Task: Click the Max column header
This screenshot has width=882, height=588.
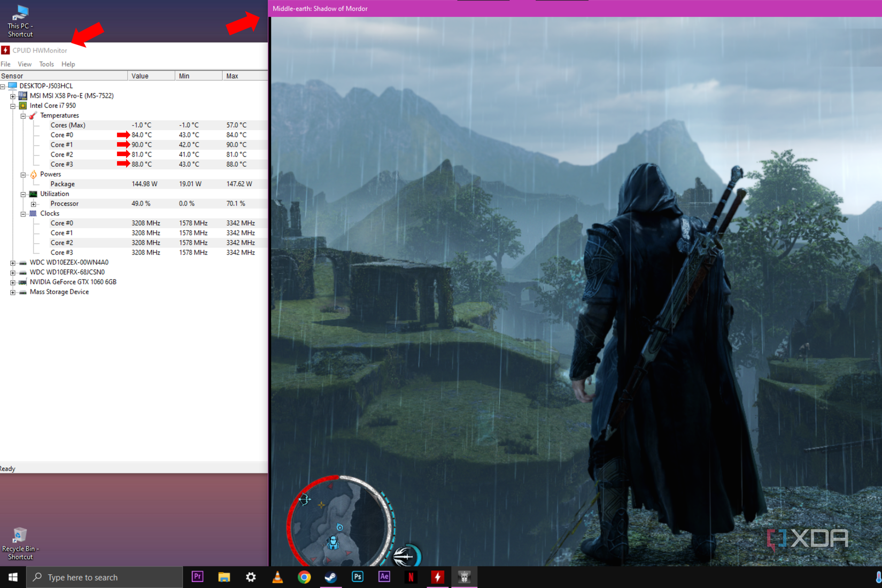Action: [245, 76]
